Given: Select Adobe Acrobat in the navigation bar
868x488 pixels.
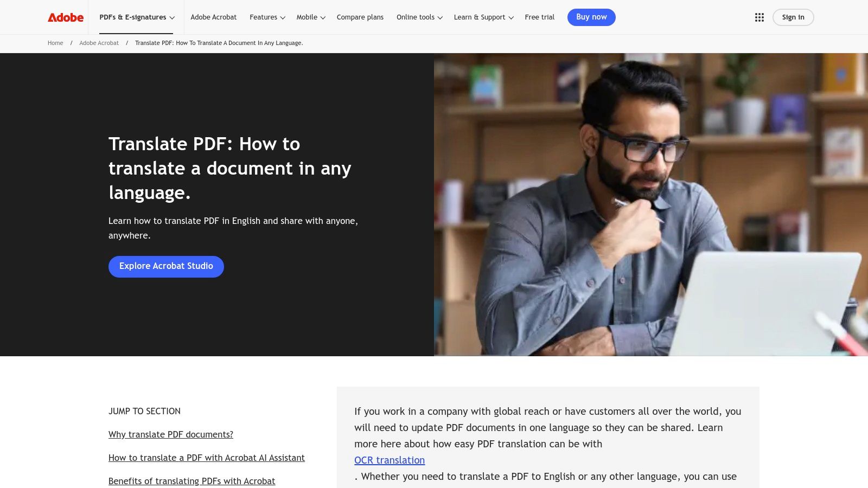Looking at the screenshot, I should 214,17.
